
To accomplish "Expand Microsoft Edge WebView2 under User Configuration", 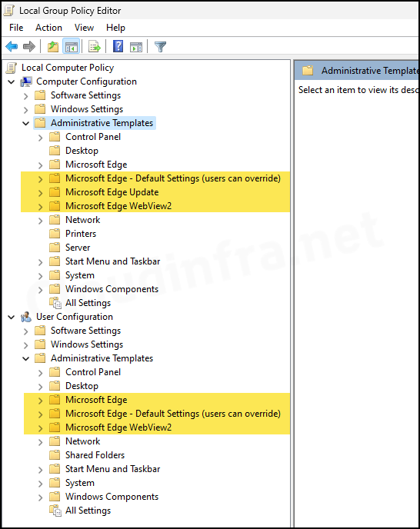I will 41,428.
